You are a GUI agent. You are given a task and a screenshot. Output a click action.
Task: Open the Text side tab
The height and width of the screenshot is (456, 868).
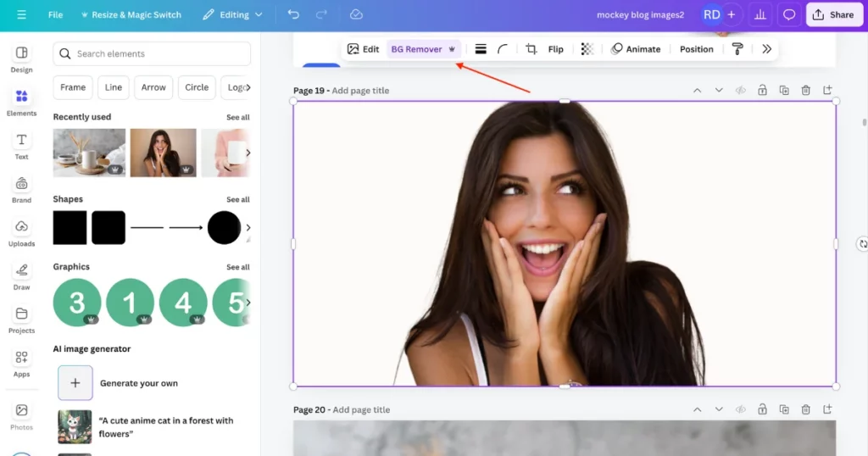point(21,147)
